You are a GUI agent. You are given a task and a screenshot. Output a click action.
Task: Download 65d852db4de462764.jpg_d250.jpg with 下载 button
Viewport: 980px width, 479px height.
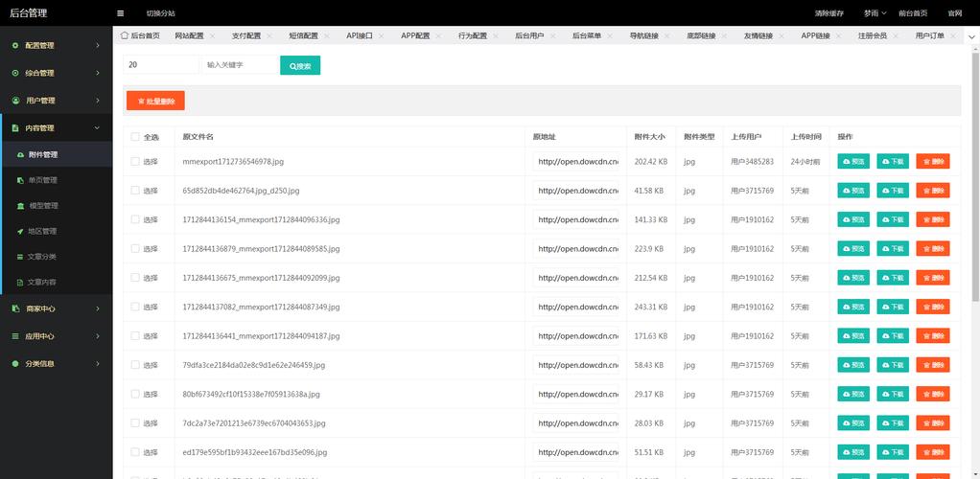click(x=893, y=191)
